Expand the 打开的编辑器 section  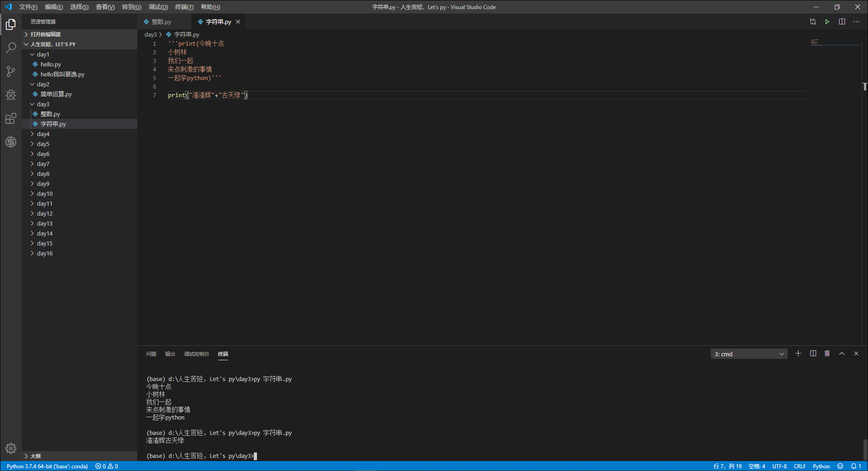[x=79, y=34]
